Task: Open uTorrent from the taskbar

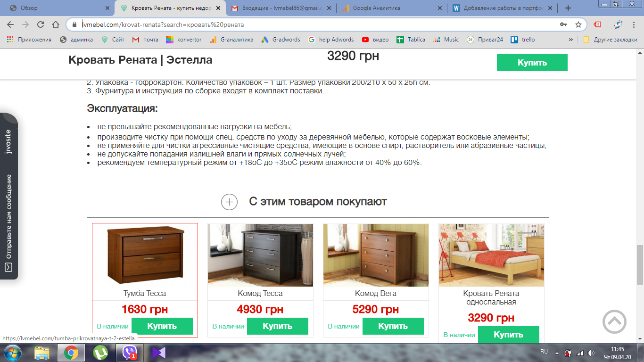Action: pos(100,353)
